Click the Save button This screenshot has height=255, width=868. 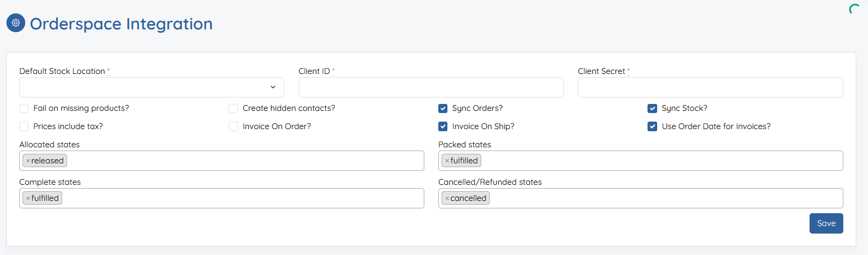click(x=826, y=223)
